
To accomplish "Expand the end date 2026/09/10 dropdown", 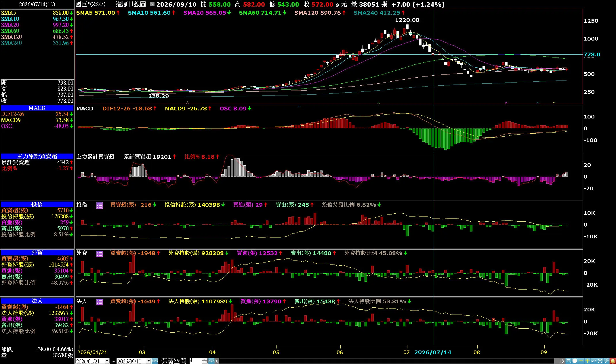I will (x=148, y=361).
